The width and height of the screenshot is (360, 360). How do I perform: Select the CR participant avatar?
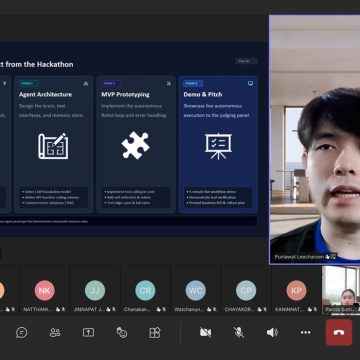[x=145, y=290]
